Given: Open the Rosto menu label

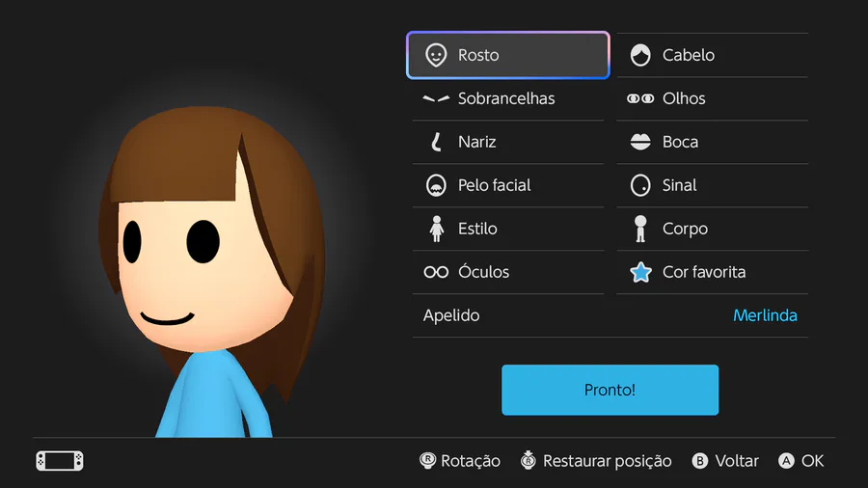Looking at the screenshot, I should pyautogui.click(x=478, y=55).
